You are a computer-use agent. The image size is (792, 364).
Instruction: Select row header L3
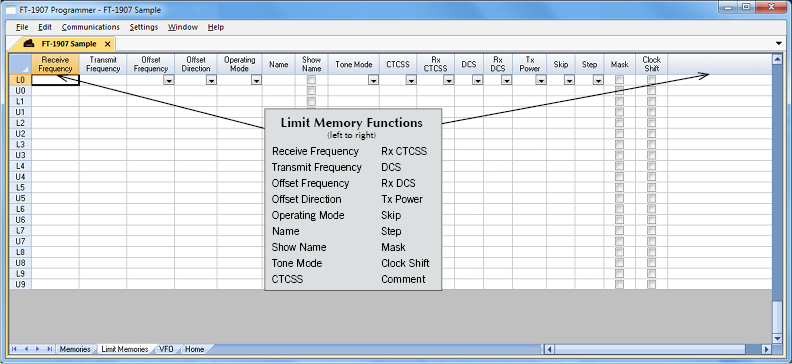[x=20, y=144]
